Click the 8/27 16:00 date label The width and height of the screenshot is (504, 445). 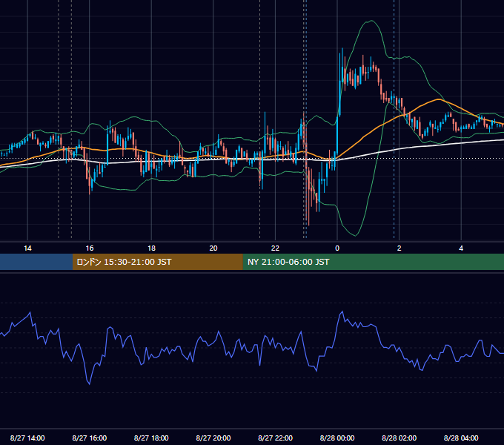pos(90,438)
